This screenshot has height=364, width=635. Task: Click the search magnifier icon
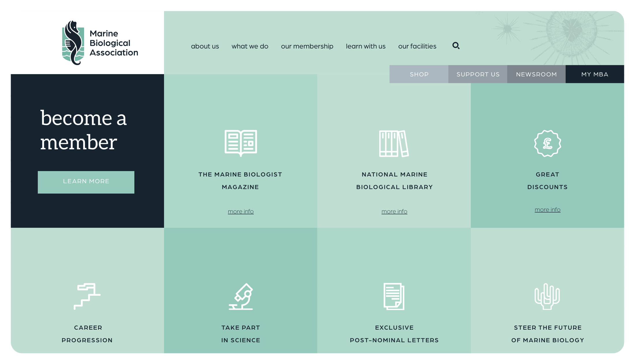(x=456, y=46)
